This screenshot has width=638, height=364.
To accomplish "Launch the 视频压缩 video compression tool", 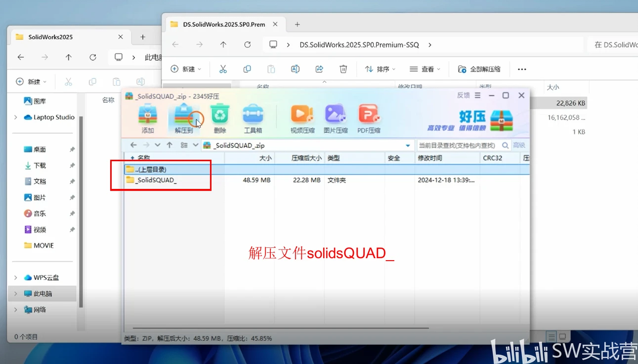I will point(302,118).
